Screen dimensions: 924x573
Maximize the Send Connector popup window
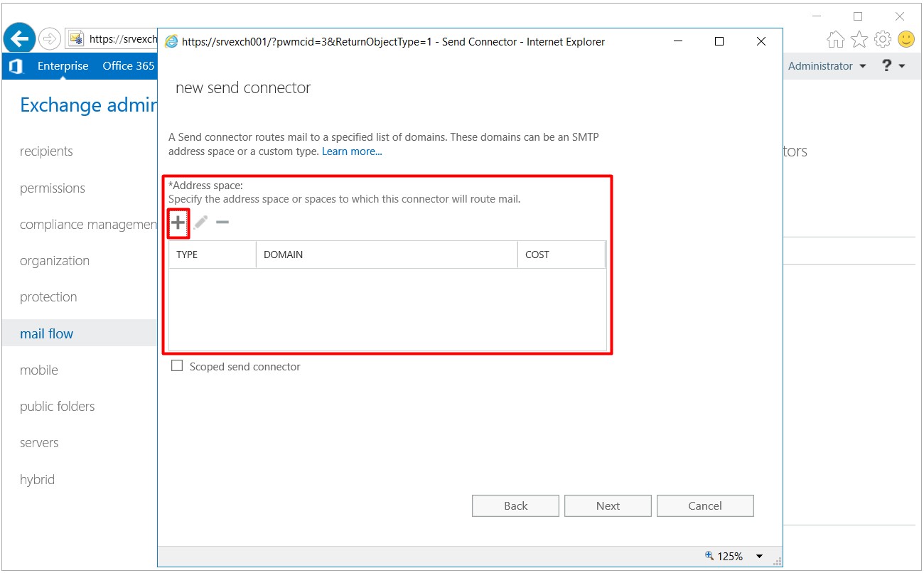(x=719, y=42)
